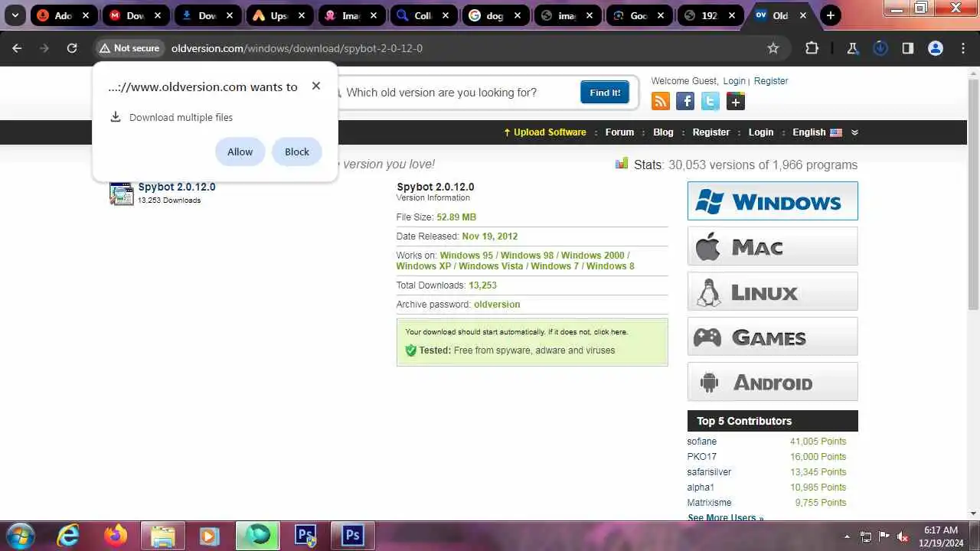Switch to the Ado browser tab

click(x=63, y=15)
